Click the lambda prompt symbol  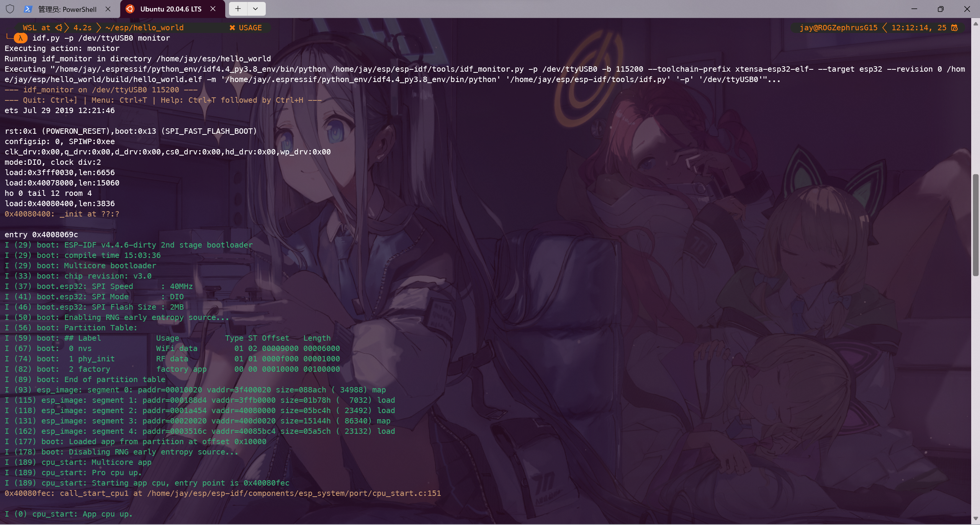click(21, 38)
